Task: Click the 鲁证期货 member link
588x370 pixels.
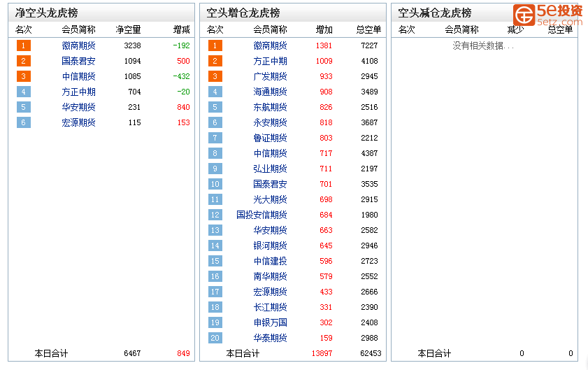Action: 270,138
